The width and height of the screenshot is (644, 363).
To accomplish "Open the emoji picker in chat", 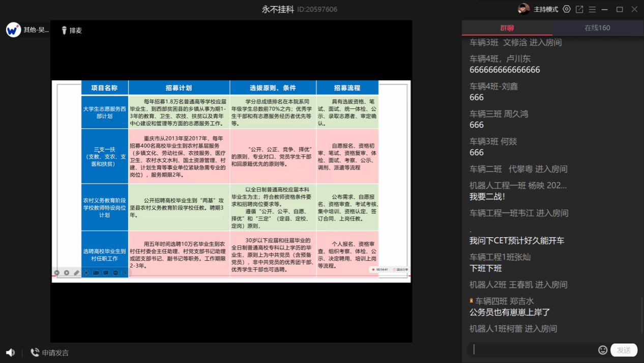I will pyautogui.click(x=603, y=350).
